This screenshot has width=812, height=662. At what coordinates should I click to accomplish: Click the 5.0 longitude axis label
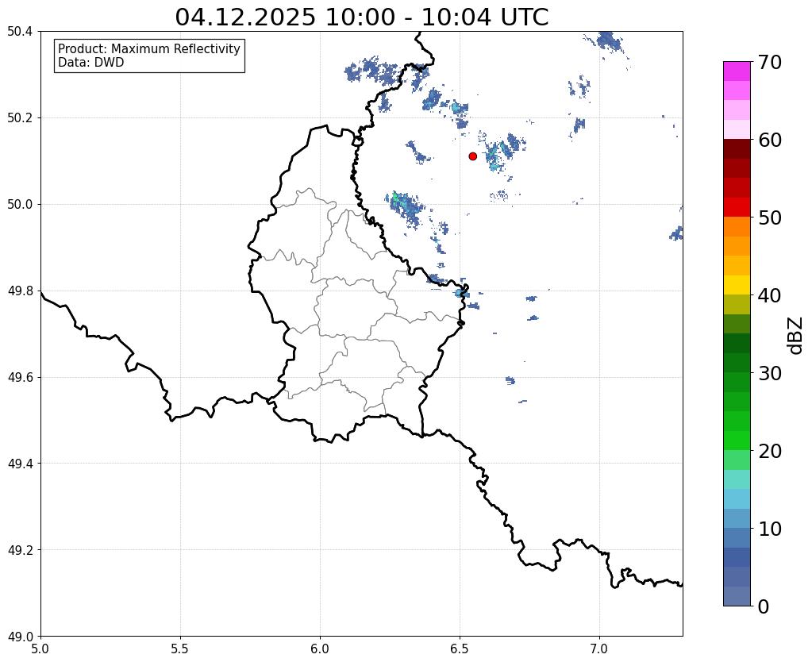pyautogui.click(x=40, y=649)
